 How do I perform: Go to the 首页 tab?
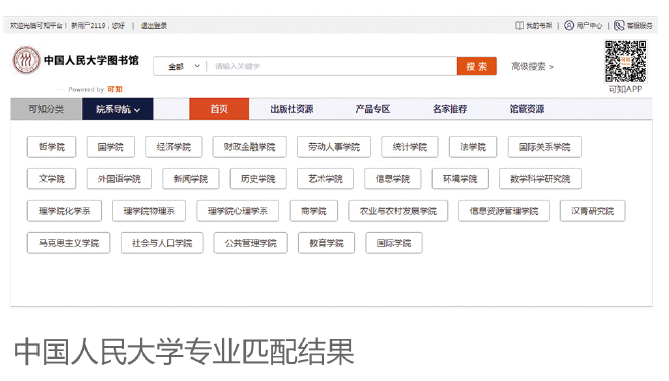pos(219,109)
